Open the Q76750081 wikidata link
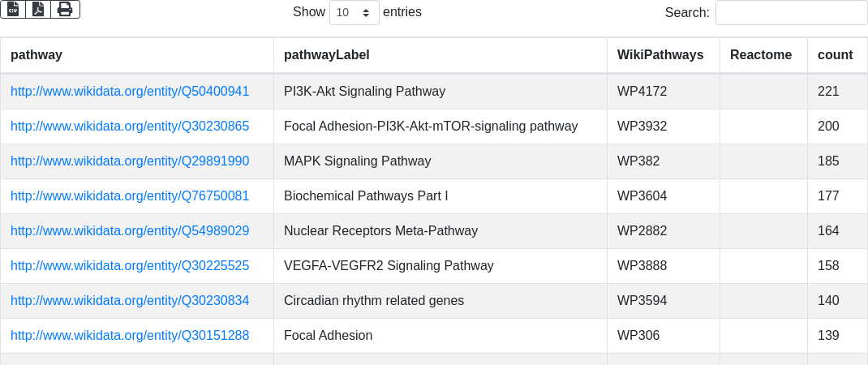 pos(130,196)
